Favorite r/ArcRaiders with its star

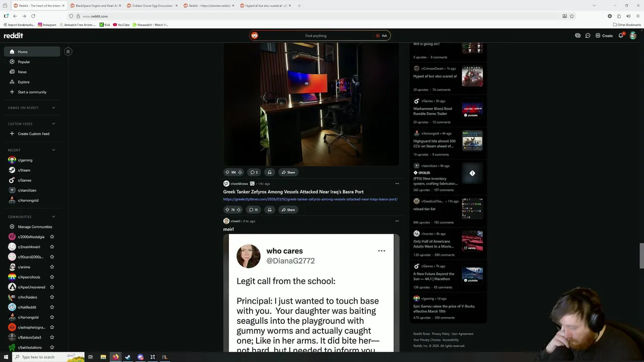click(52, 297)
